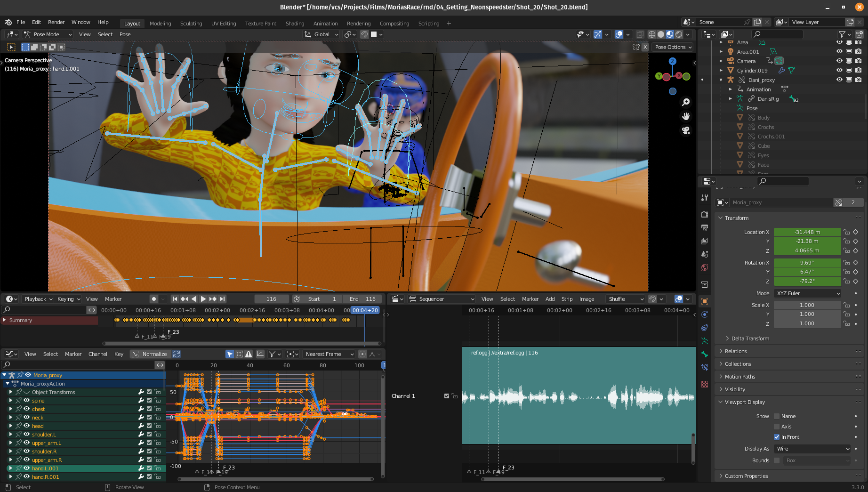
Task: Expand the Relations panel
Action: coord(736,351)
